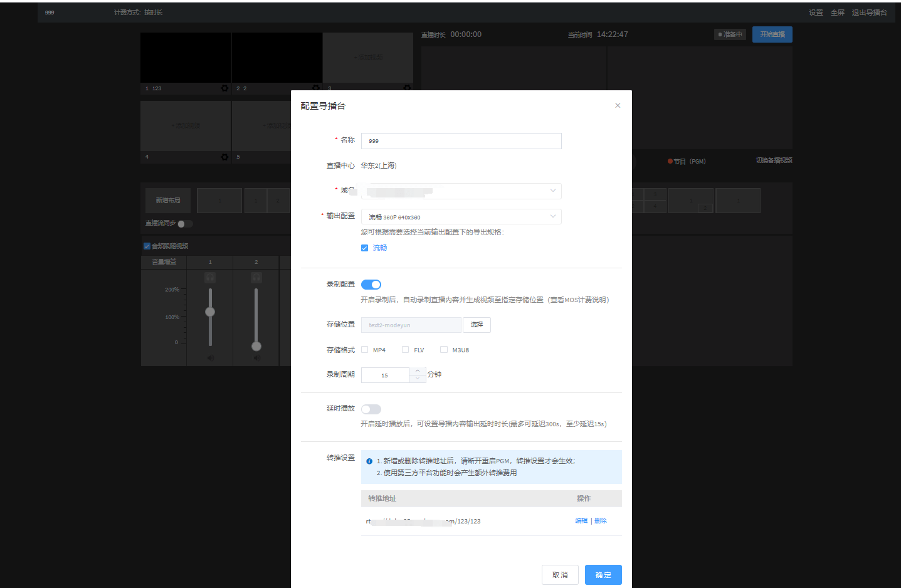Click headphone monitor icon on audio channel 1
Image resolution: width=901 pixels, height=588 pixels.
(210, 277)
